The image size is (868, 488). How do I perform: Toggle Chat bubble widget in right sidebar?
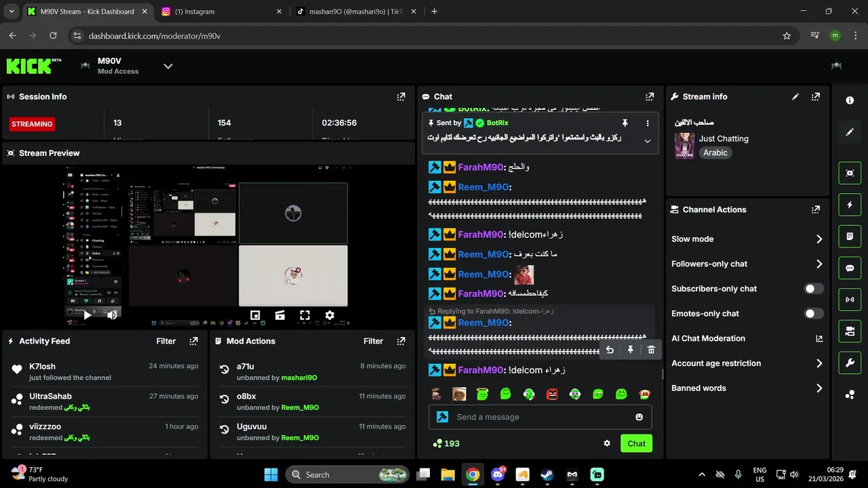[x=850, y=268]
